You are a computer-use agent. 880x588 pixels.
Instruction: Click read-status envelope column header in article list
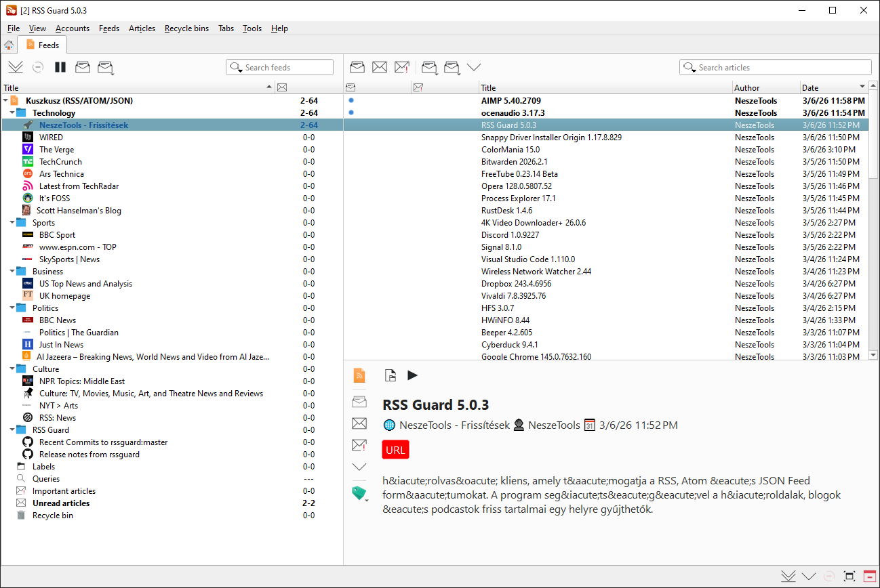(x=351, y=87)
